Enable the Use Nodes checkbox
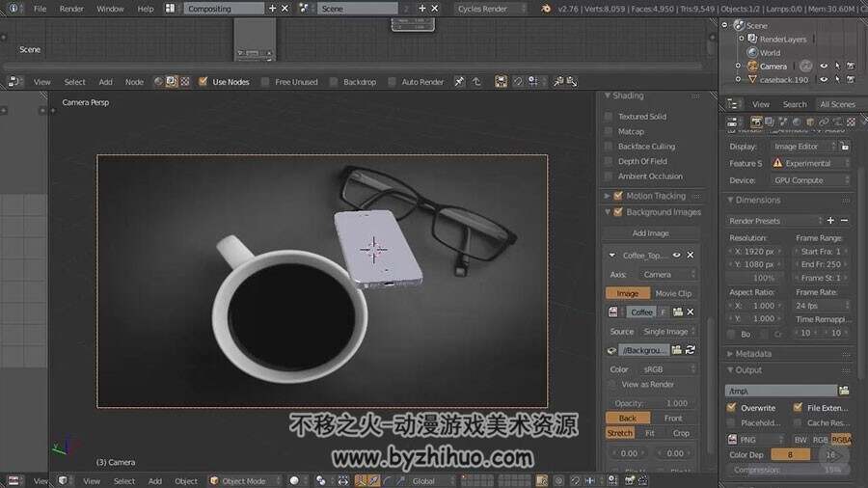The width and height of the screenshot is (868, 488). [x=203, y=82]
